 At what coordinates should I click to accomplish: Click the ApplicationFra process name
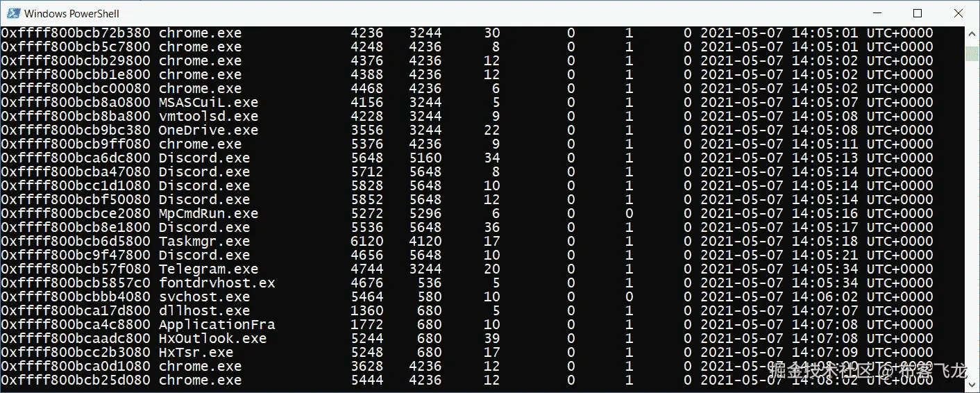[x=217, y=324]
